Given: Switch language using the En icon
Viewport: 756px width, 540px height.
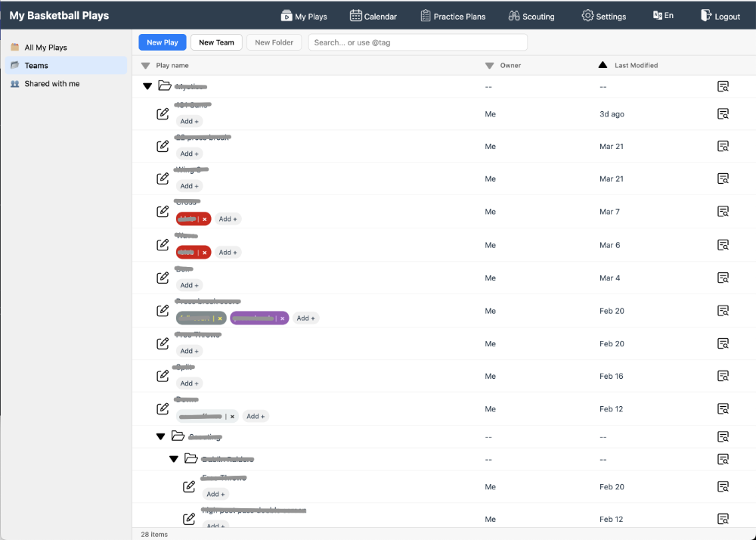Looking at the screenshot, I should [658, 16].
